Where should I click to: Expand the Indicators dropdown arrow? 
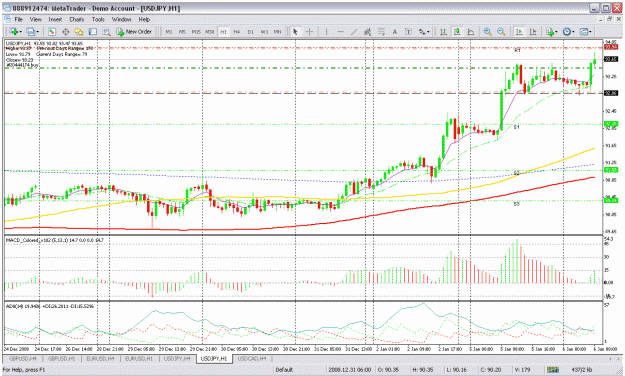click(557, 32)
